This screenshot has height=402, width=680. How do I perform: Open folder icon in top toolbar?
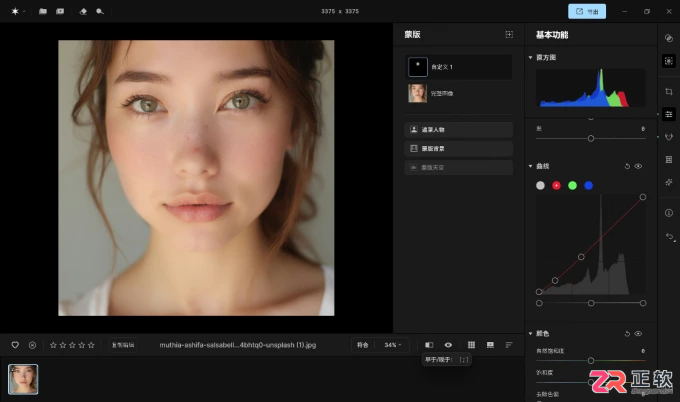click(42, 11)
